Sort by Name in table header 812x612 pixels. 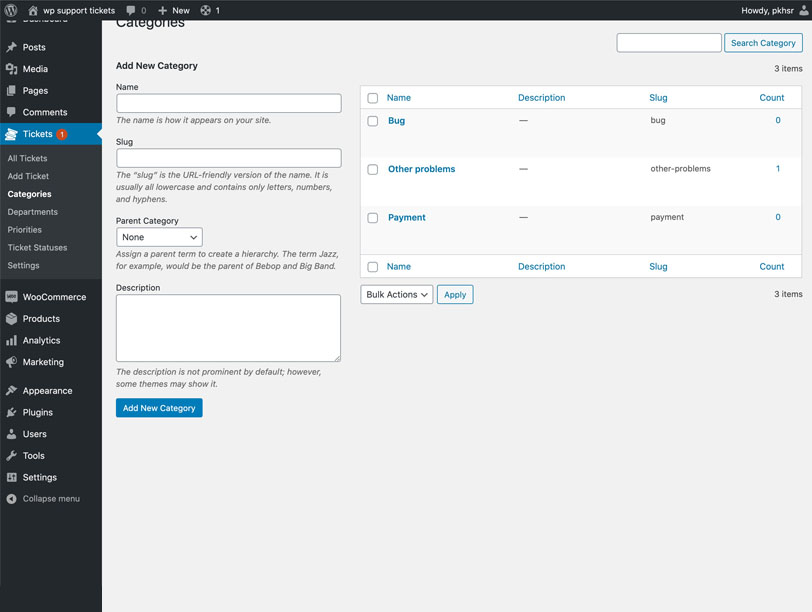399,98
